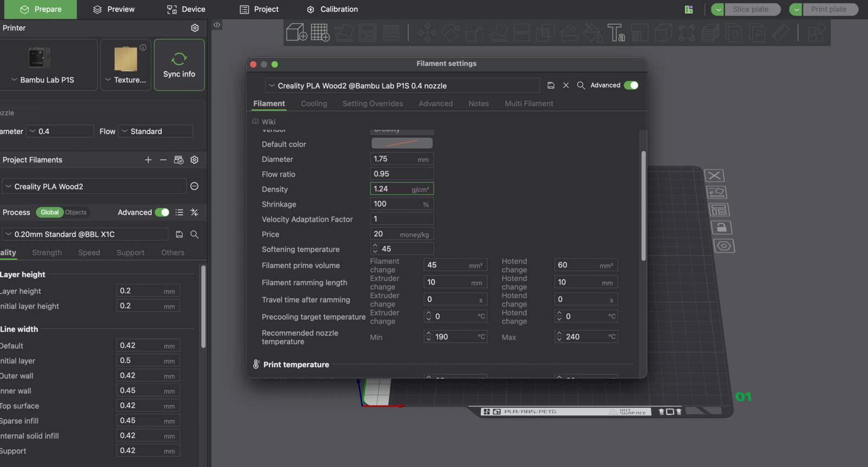Screen dimensions: 868x467
Task: Search process settings in sidebar
Action: (x=194, y=234)
